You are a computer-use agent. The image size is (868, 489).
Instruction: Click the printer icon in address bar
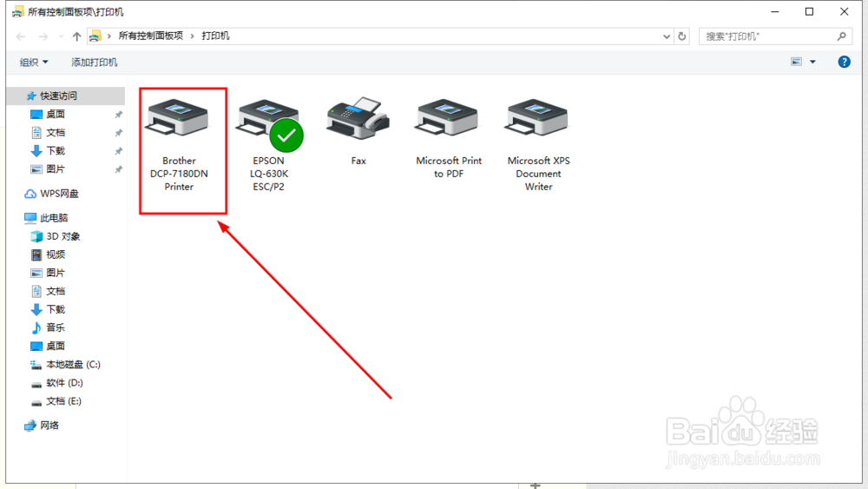95,36
